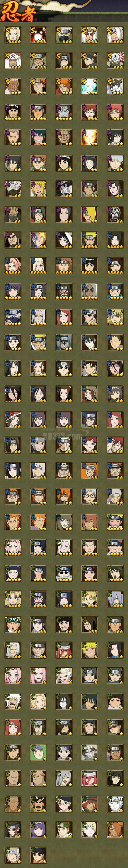Image resolution: width=128 pixels, height=868 pixels.
Task: Pick the C-rank portrait with bright green background
Action: tap(38, 752)
